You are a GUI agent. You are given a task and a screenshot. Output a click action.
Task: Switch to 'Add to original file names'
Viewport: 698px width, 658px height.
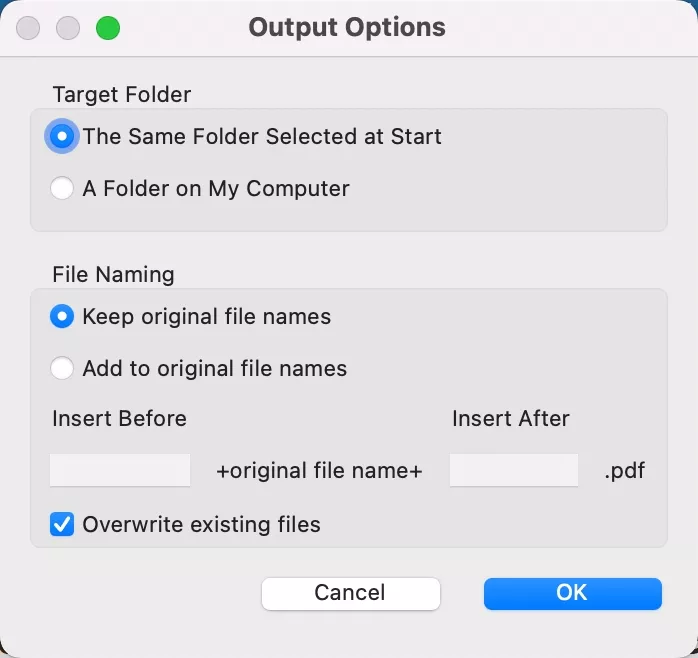point(62,368)
